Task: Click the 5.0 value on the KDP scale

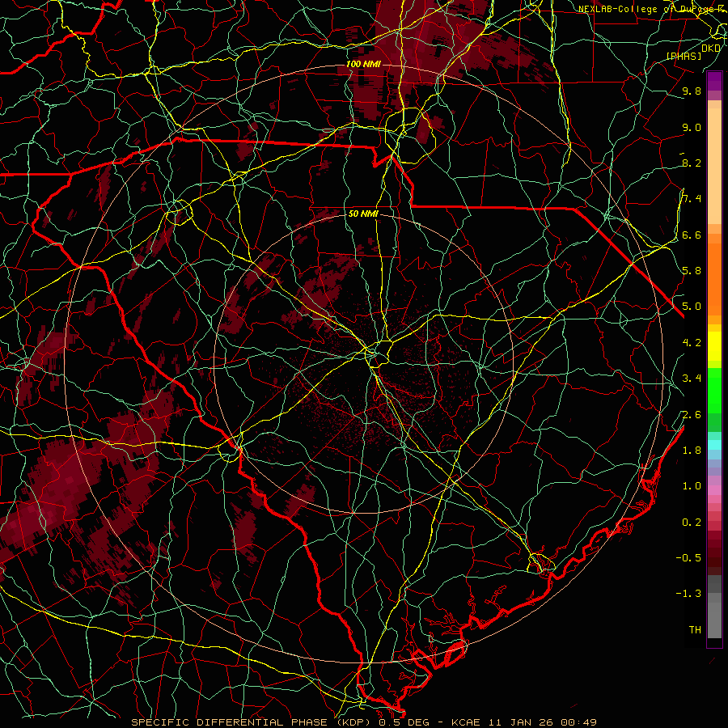Action: tap(692, 307)
